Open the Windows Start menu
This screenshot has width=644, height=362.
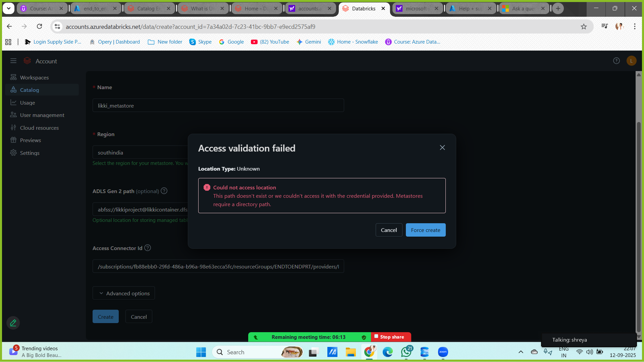click(x=201, y=352)
